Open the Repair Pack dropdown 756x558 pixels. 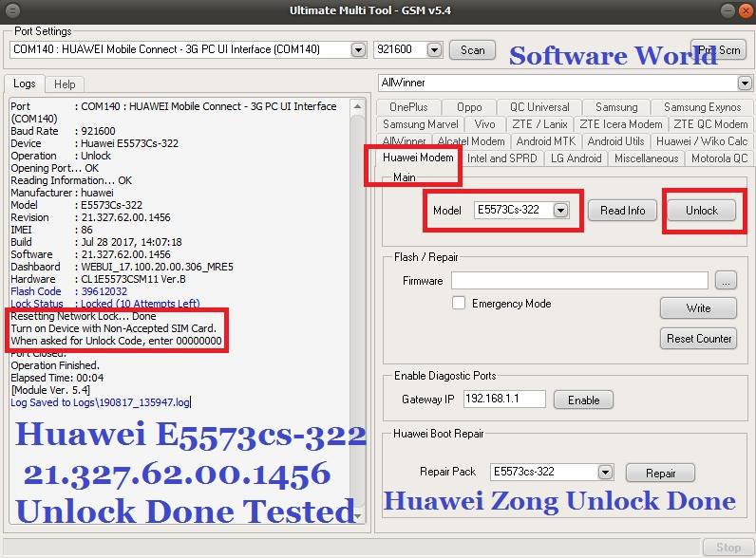point(605,472)
